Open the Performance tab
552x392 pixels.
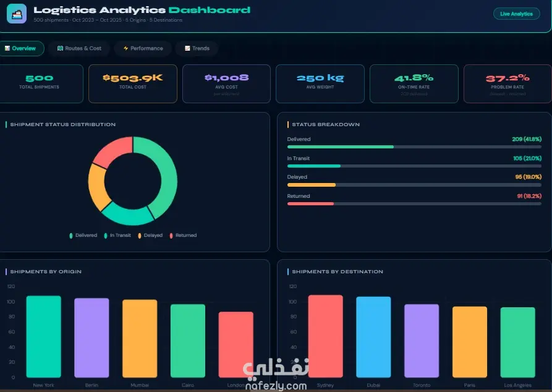[x=143, y=48]
